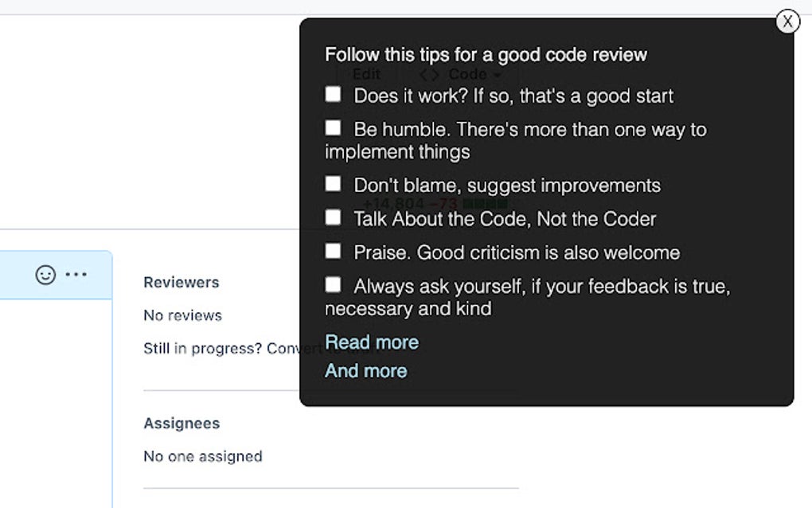Dismiss the tips popup with the X icon
The image size is (812, 508).
[x=787, y=21]
